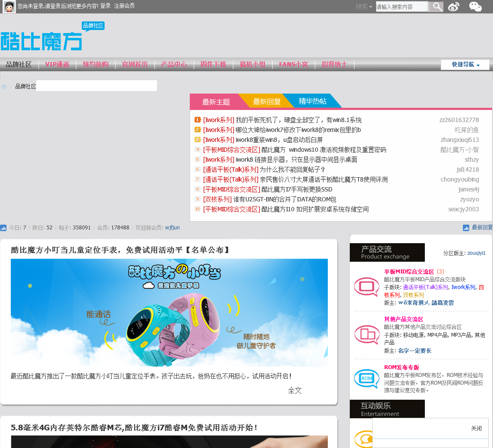Open post 我的平板死机了，硬盘全部空了

299,120
